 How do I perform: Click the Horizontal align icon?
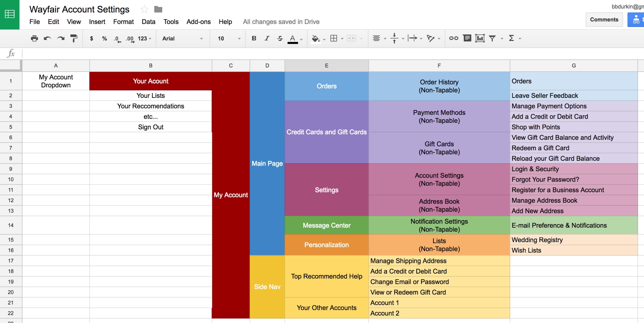376,38
